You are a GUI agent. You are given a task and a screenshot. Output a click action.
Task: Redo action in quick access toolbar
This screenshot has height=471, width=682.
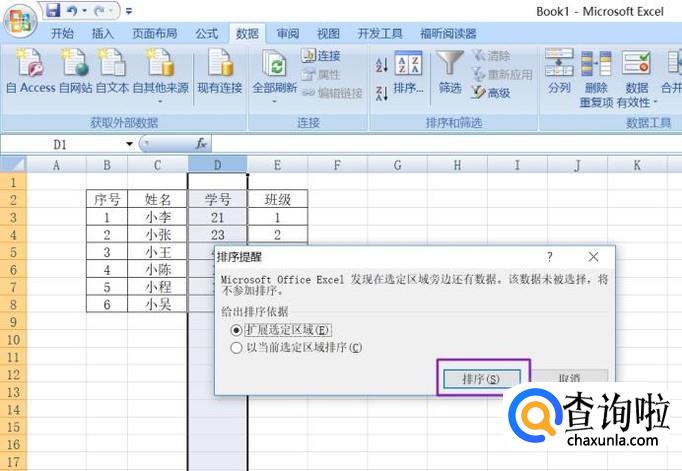[x=99, y=10]
